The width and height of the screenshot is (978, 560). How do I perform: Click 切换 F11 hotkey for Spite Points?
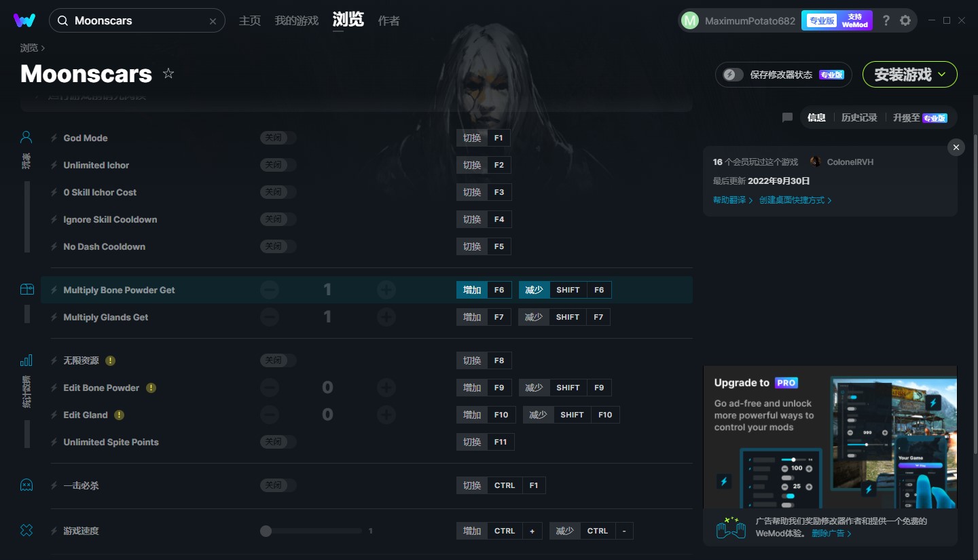point(486,442)
